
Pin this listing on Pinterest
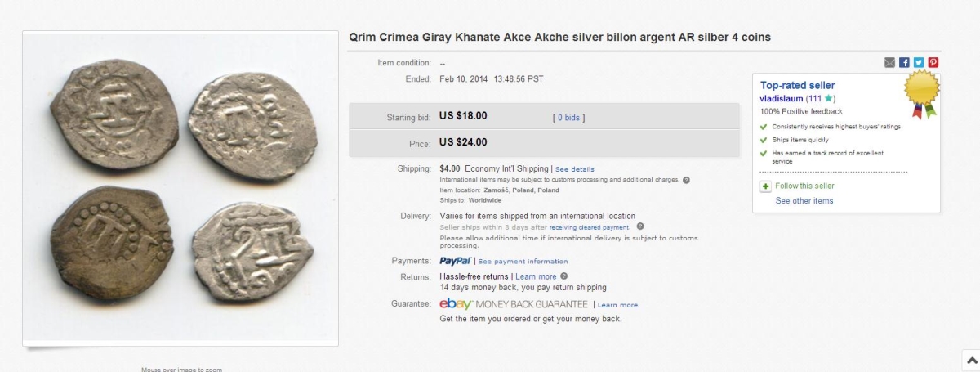(933, 62)
